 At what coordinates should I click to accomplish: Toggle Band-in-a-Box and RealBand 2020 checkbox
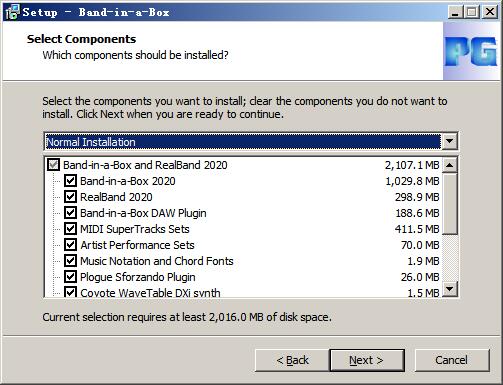pos(53,165)
